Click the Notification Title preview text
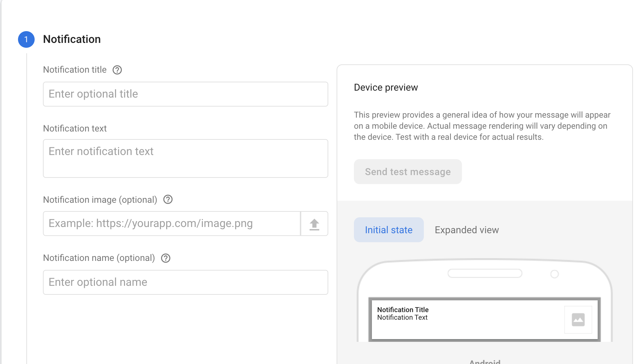This screenshot has width=642, height=364. (403, 310)
